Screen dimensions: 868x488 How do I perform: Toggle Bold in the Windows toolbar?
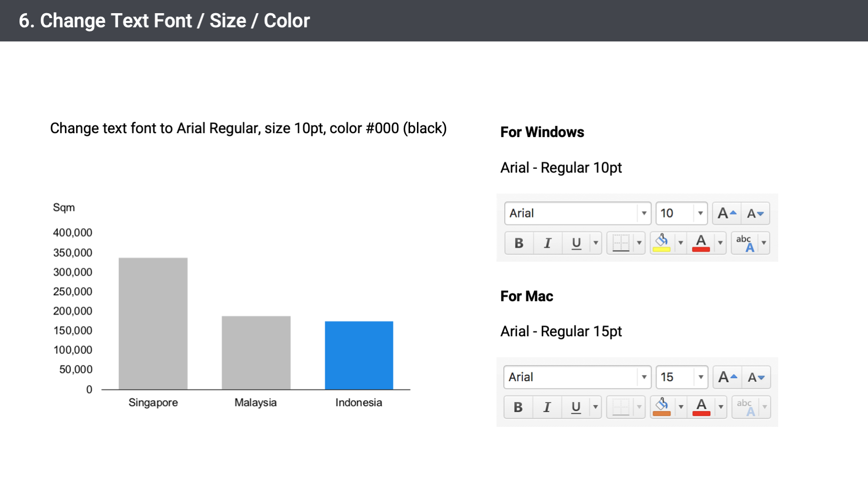(518, 243)
